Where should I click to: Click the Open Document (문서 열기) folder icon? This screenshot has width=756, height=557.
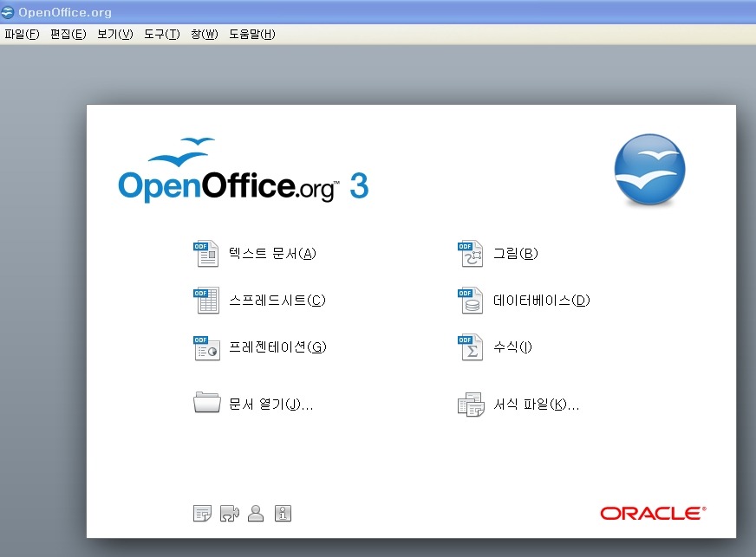206,404
